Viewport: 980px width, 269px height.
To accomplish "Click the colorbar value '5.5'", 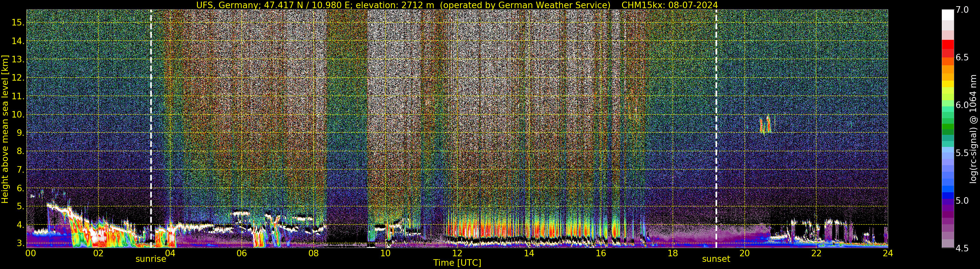I will point(962,153).
